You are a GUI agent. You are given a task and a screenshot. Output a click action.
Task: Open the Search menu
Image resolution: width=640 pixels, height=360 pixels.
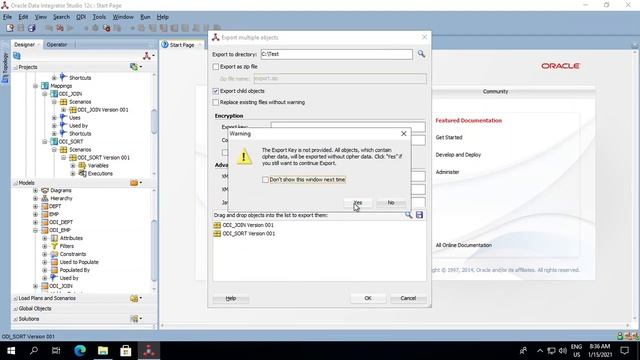point(61,17)
